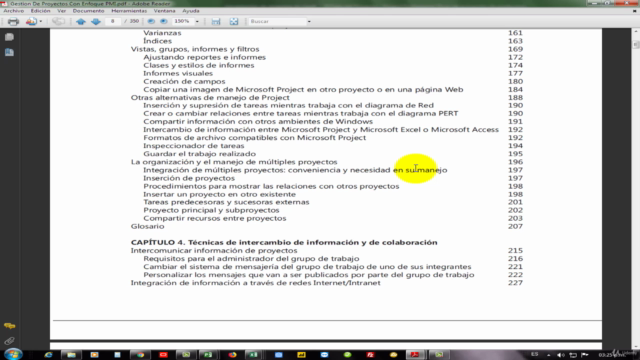640x360 pixels.
Task: Open Excel from the taskbar
Action: [x=253, y=355]
